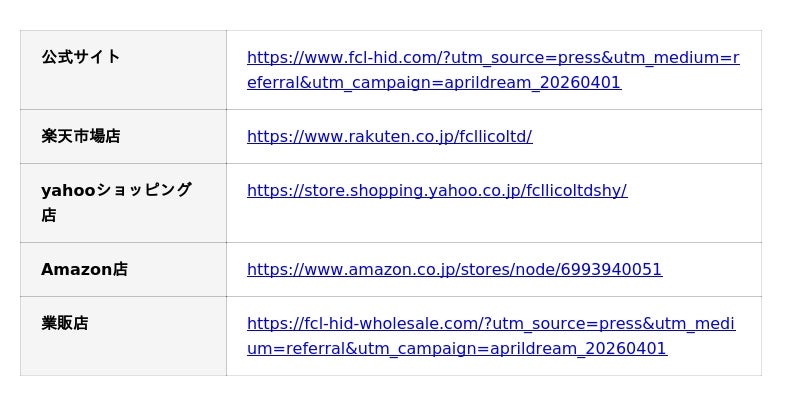Click second line of official site URL

(434, 83)
